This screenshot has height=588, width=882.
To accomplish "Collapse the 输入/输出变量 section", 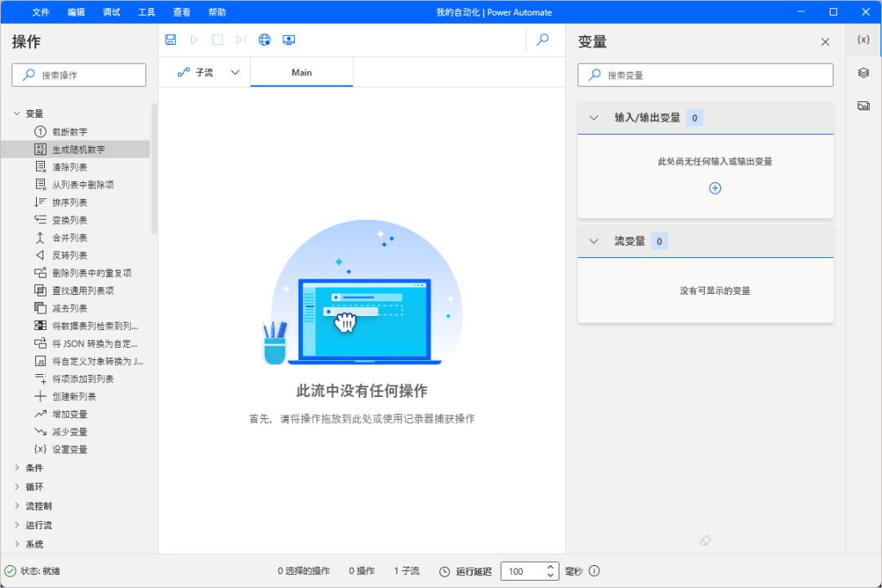I will pyautogui.click(x=594, y=118).
